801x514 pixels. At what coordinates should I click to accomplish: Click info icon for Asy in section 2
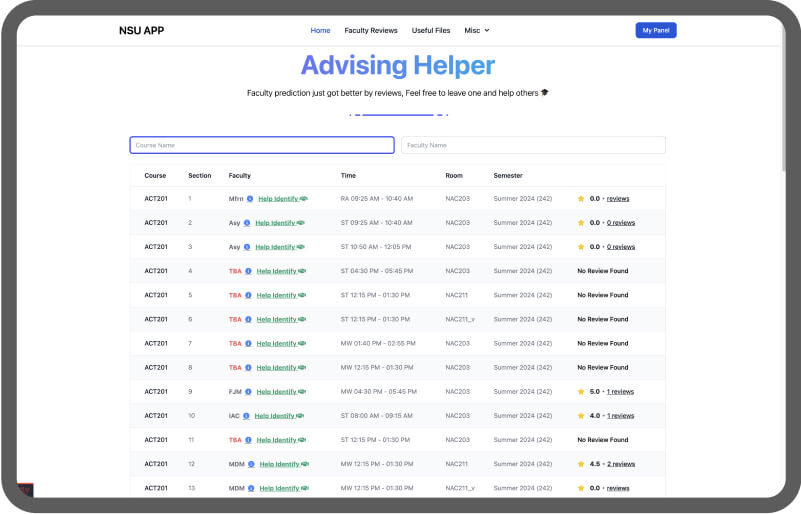coord(247,223)
